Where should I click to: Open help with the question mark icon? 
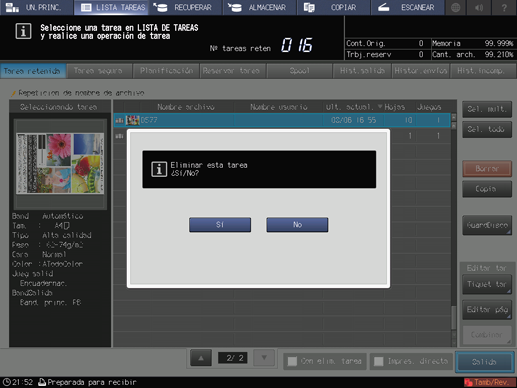(x=504, y=7)
